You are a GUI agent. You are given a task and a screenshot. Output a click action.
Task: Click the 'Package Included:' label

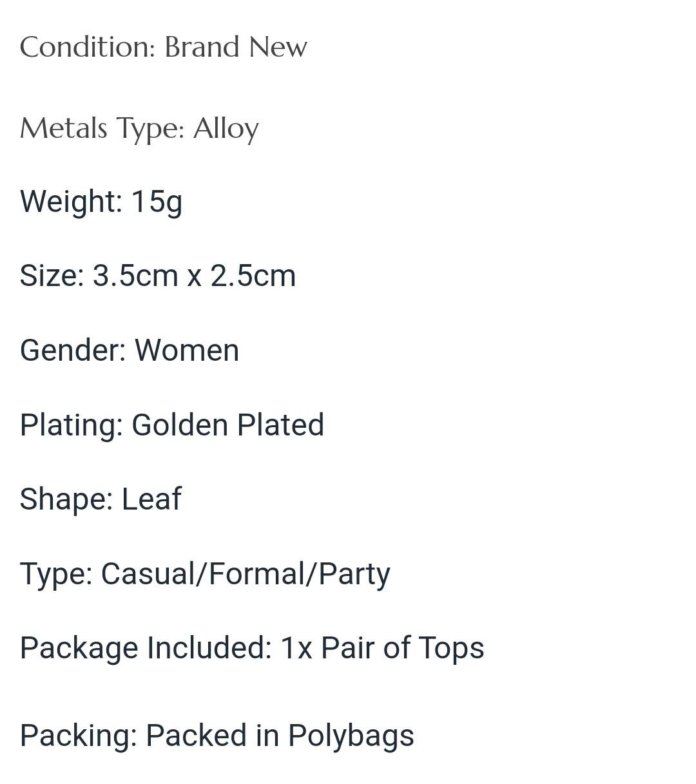pyautogui.click(x=146, y=648)
